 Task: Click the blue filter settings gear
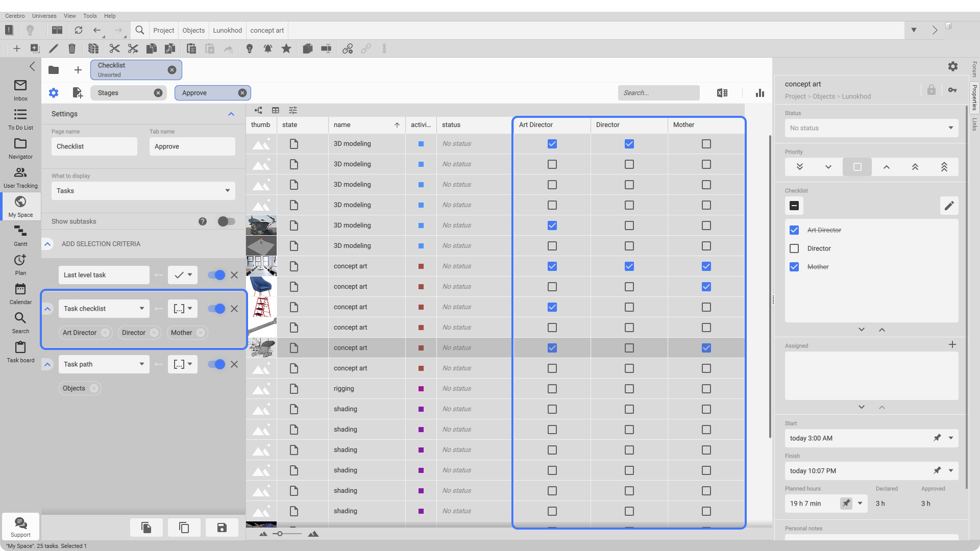click(54, 93)
